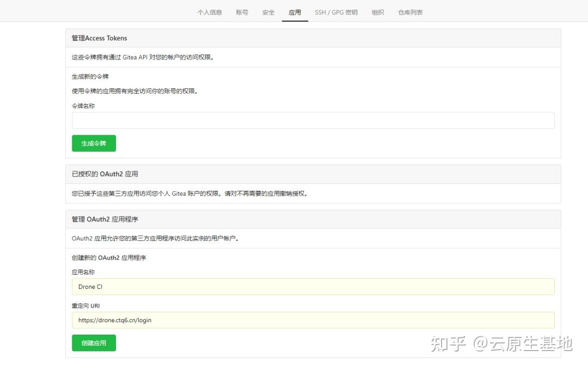
Task: 打开「SSH / GPG 密钥」标签页
Action: [x=336, y=11]
